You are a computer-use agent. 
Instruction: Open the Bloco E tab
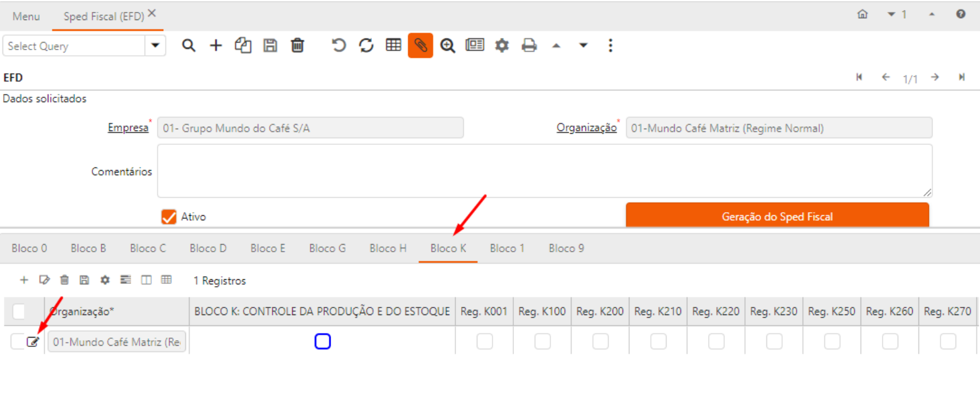point(268,248)
